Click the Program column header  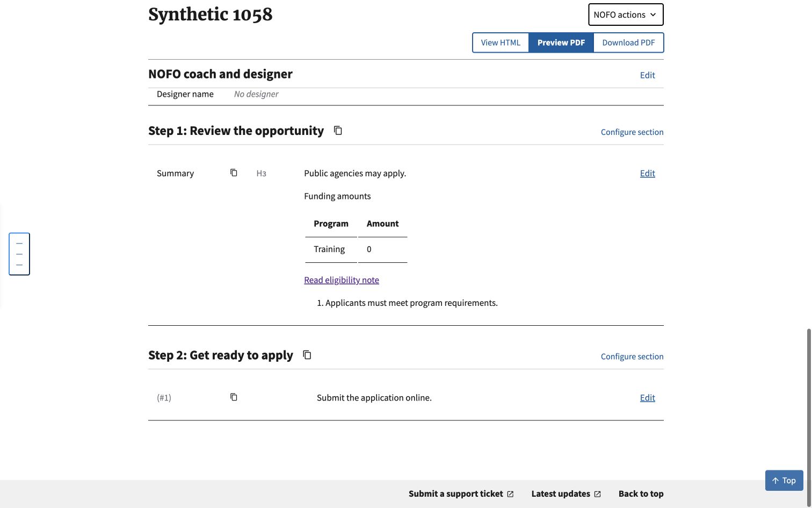pyautogui.click(x=331, y=224)
